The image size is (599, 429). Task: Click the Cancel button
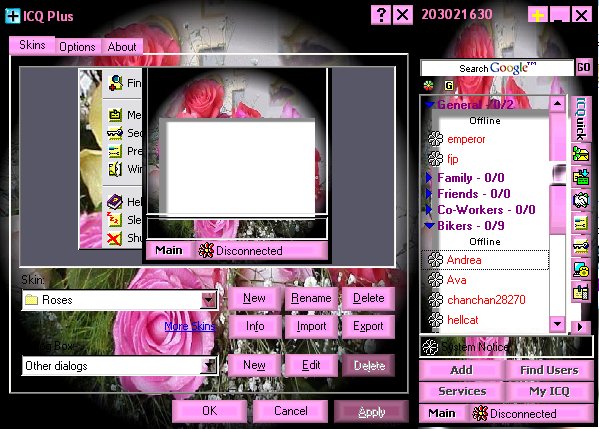(290, 411)
